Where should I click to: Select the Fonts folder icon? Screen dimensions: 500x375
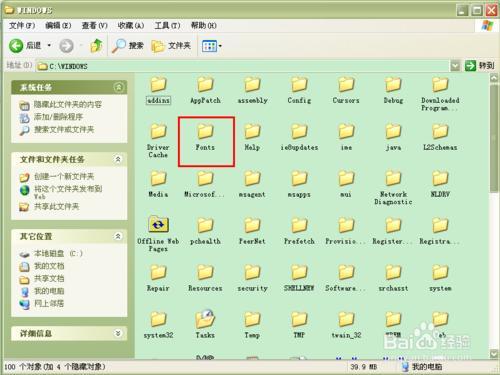coord(205,132)
